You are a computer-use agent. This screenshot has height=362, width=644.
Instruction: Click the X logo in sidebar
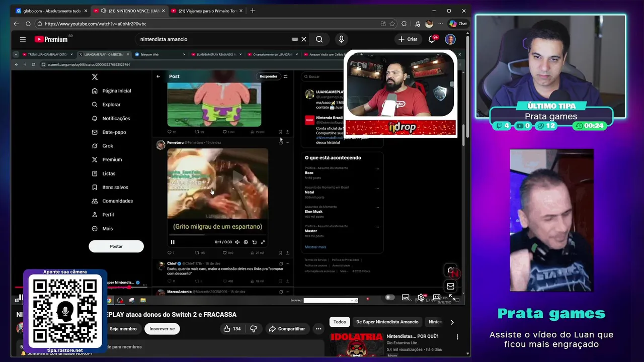[x=95, y=77]
